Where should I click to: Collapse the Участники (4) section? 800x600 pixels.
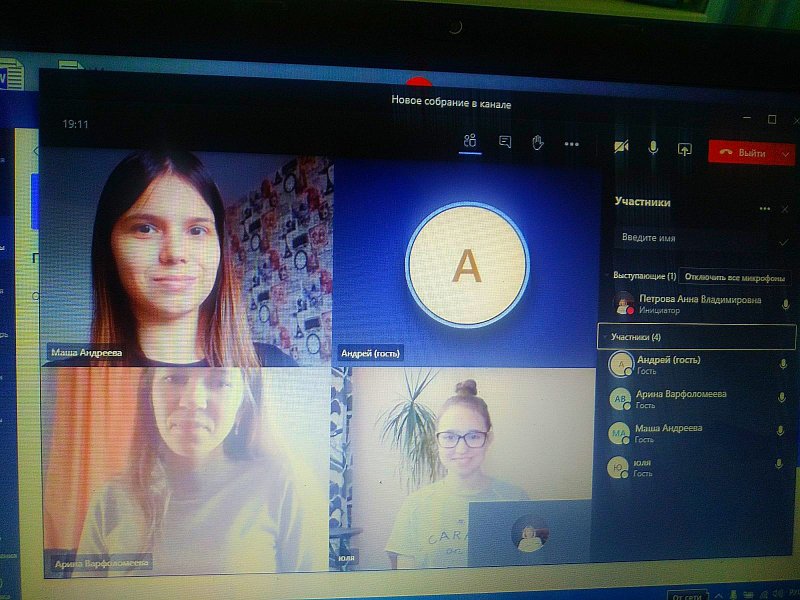coord(696,337)
